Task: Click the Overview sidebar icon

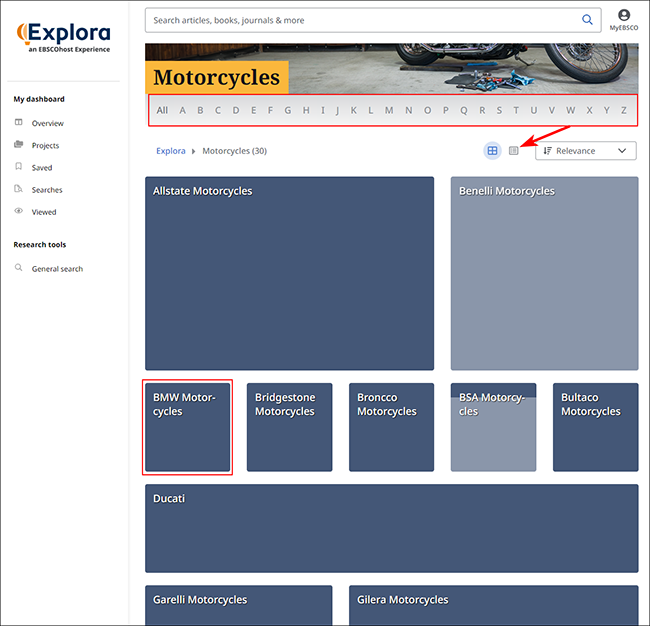Action: 19,122
